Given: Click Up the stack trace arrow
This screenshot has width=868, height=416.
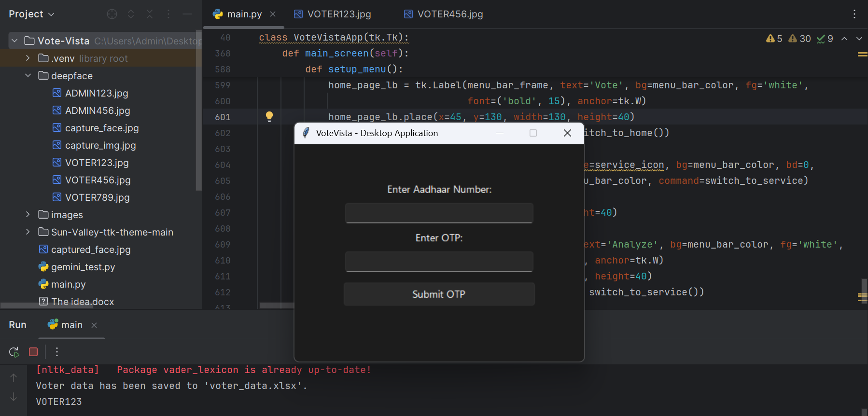Looking at the screenshot, I should point(14,378).
